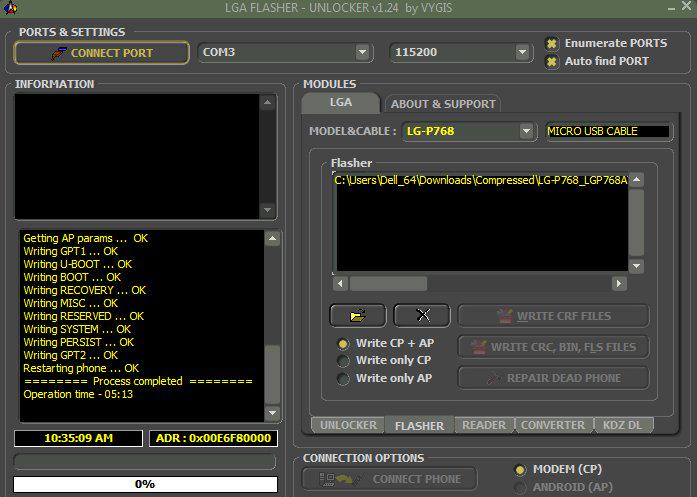The image size is (697, 497).
Task: Click the 'Process completed' log line
Action: tap(138, 381)
